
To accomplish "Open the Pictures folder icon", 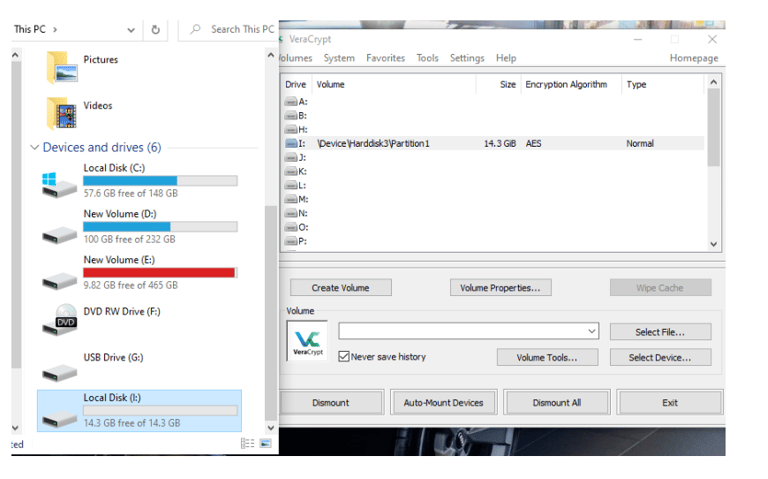I will tap(62, 67).
